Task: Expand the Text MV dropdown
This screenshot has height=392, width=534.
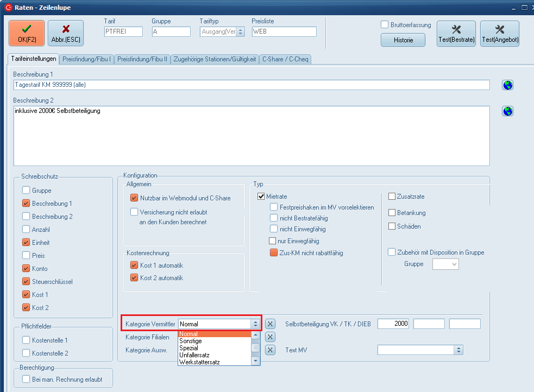Action: (x=458, y=350)
